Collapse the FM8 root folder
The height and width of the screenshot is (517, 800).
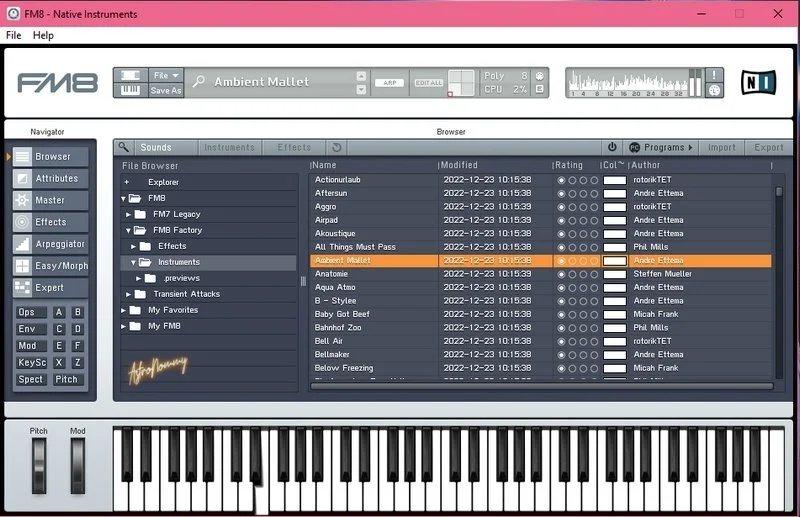tap(123, 199)
